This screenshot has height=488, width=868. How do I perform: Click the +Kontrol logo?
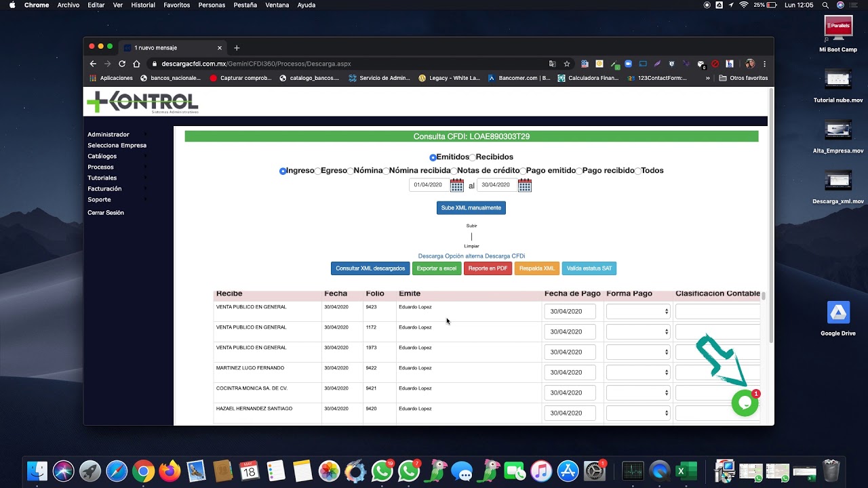(x=143, y=102)
